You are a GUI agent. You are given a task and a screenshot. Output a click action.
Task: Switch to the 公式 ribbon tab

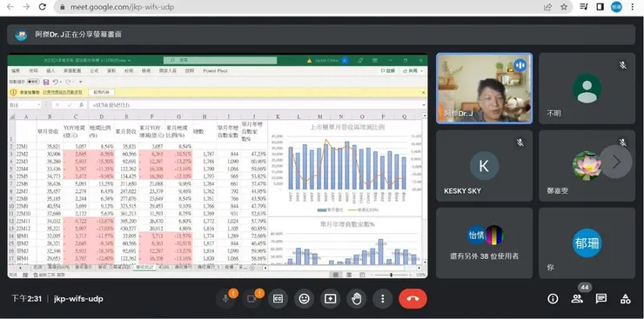(x=94, y=70)
